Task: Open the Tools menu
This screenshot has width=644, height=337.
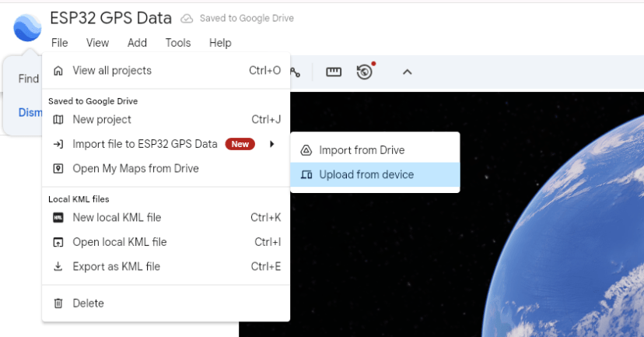Action: 178,43
